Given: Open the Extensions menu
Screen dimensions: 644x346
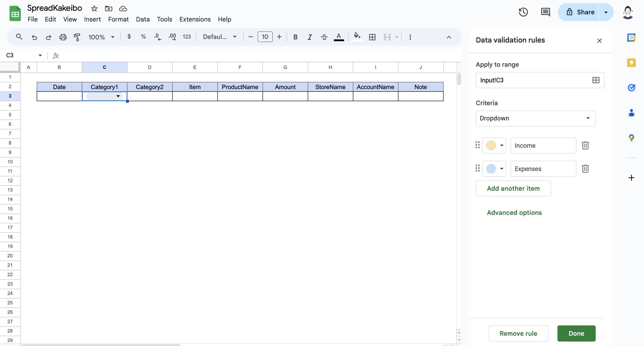Looking at the screenshot, I should click(195, 19).
